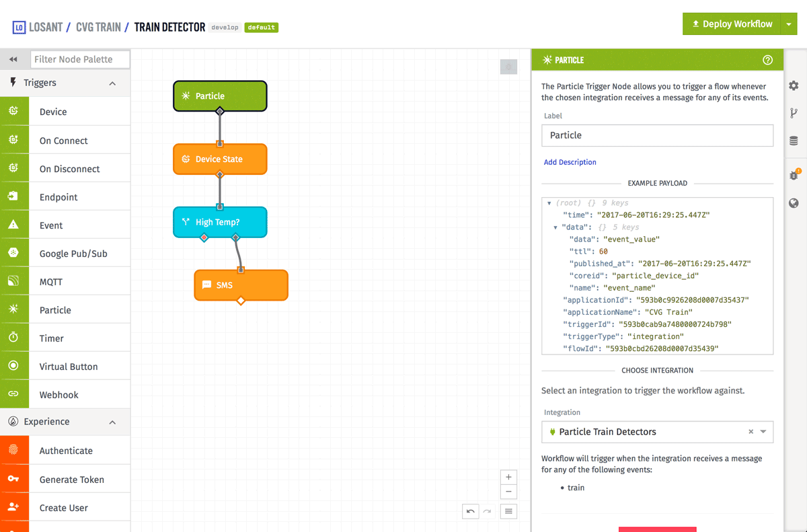
Task: Select the Generate Token key icon
Action: point(14,479)
